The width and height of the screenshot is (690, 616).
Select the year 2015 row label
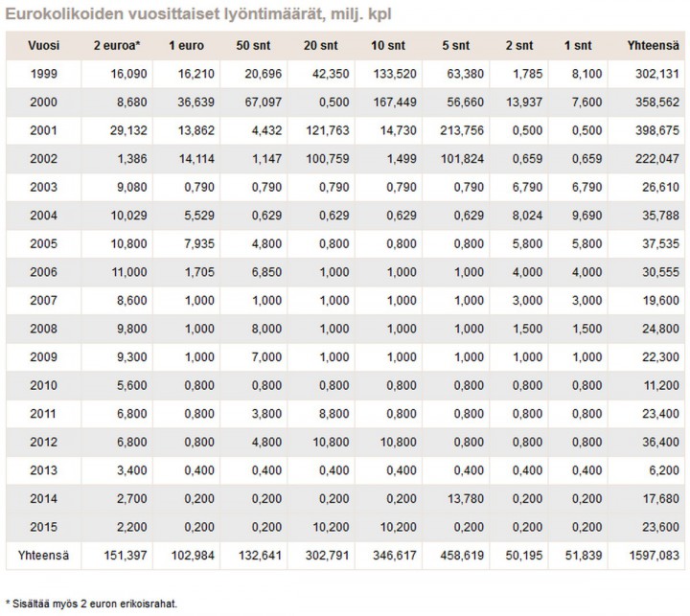pos(42,525)
